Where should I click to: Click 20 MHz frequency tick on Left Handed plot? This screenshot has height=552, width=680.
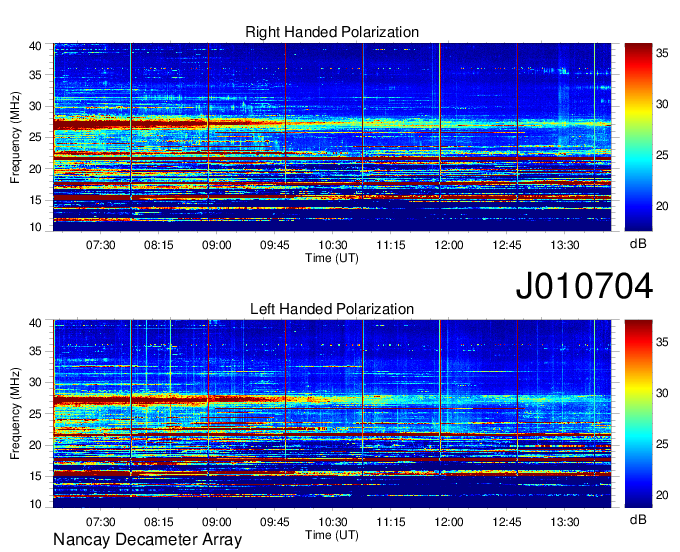pos(36,445)
